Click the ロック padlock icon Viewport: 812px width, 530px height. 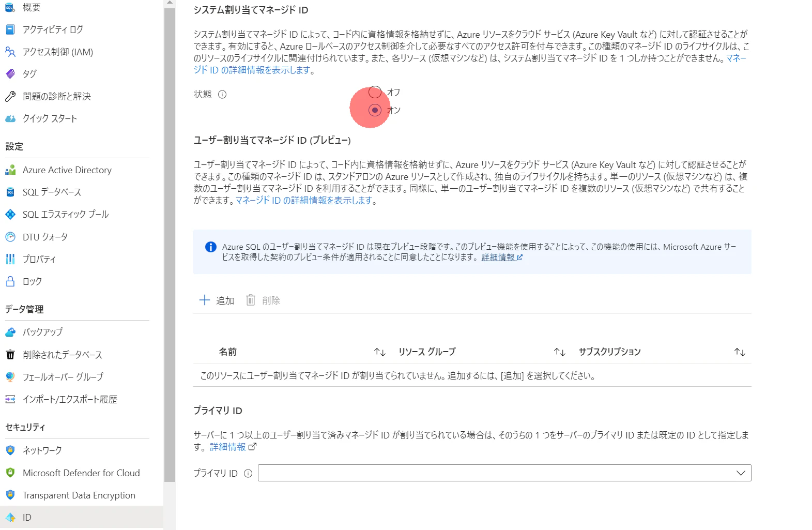click(10, 281)
